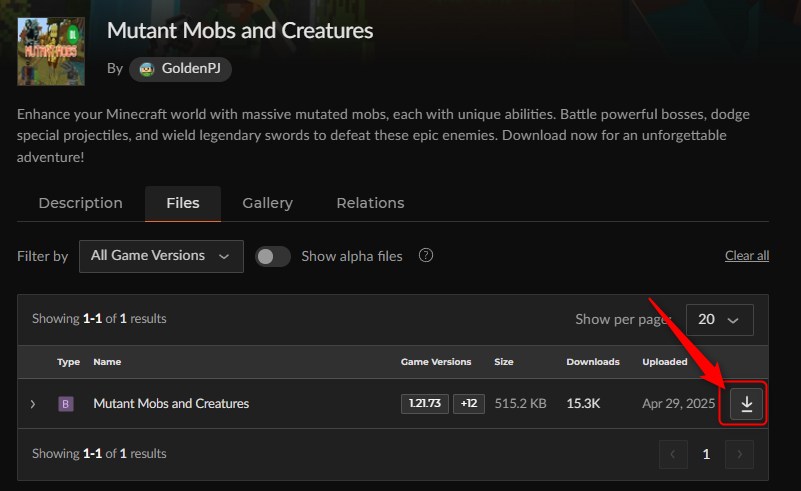Click the Mutant Mobs and Creatures page title

(240, 31)
